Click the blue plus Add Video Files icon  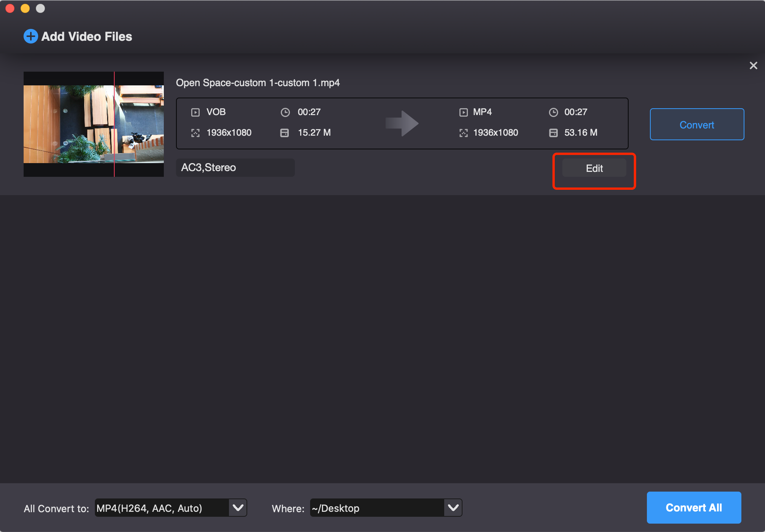(30, 37)
